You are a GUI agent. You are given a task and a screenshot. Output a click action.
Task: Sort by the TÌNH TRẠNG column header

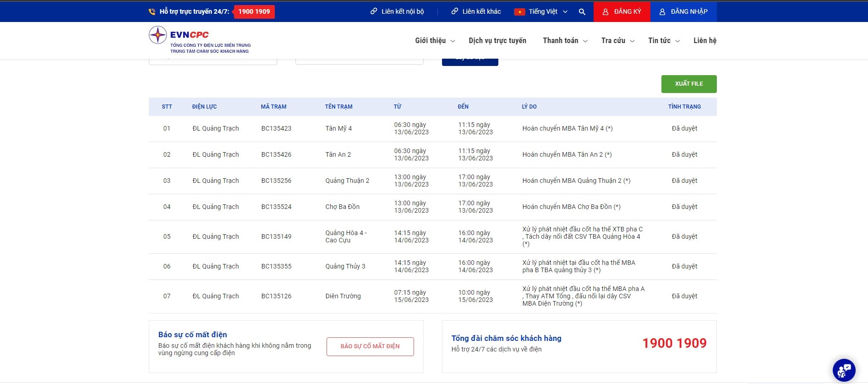tap(684, 107)
